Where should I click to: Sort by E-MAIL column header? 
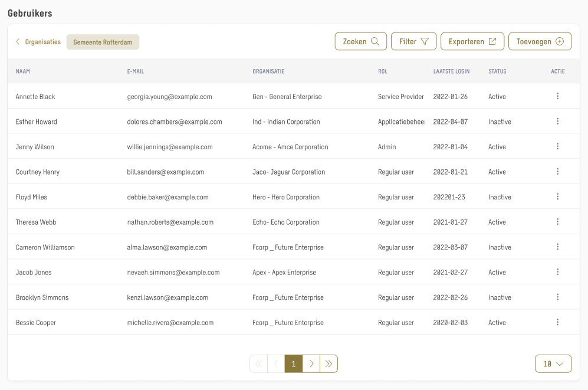[x=136, y=71]
